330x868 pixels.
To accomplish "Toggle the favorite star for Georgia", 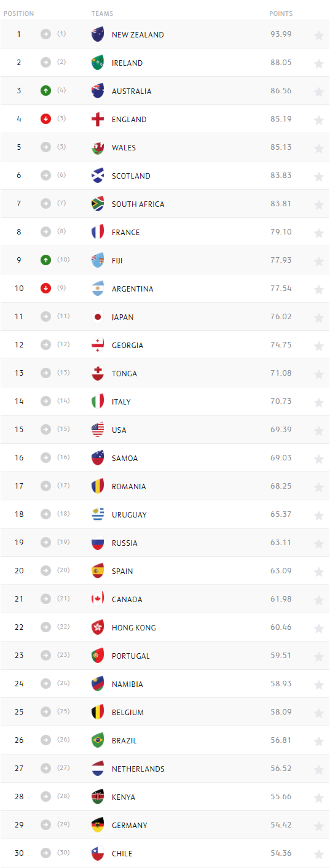I will click(x=318, y=346).
